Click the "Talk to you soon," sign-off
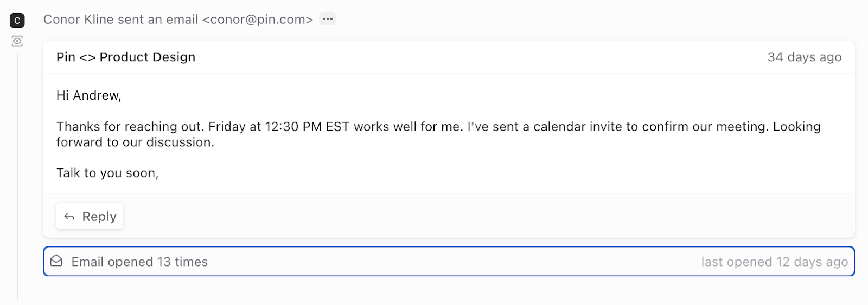868x305 pixels. point(107,173)
